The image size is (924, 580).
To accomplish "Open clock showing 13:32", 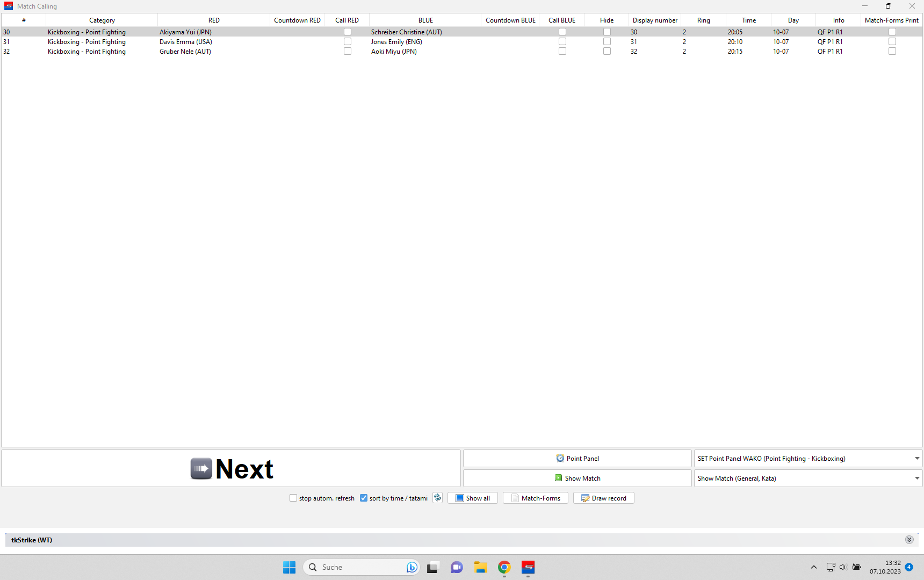I will [x=885, y=567].
